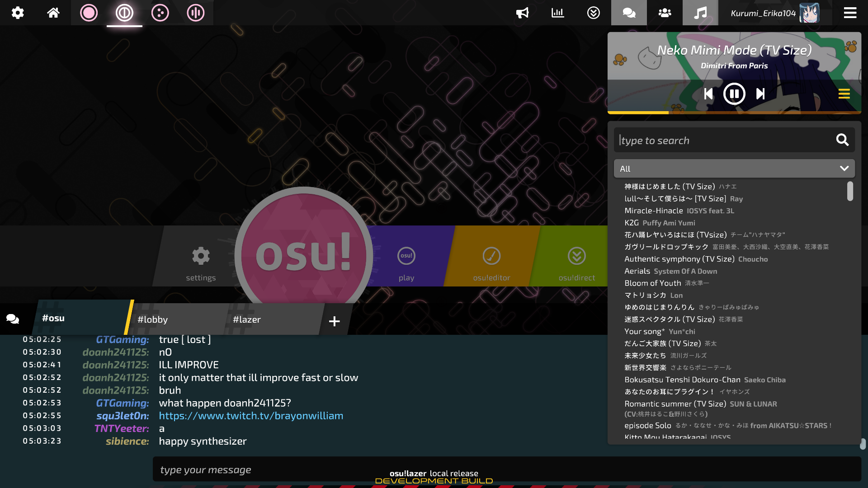Seek on the song progress bar

pyautogui.click(x=734, y=113)
